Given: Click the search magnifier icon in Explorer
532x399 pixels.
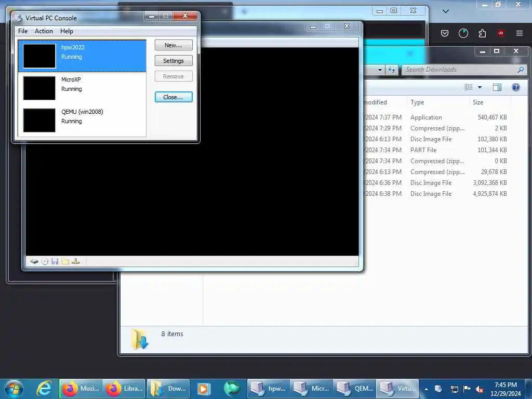Looking at the screenshot, I should pyautogui.click(x=521, y=70).
